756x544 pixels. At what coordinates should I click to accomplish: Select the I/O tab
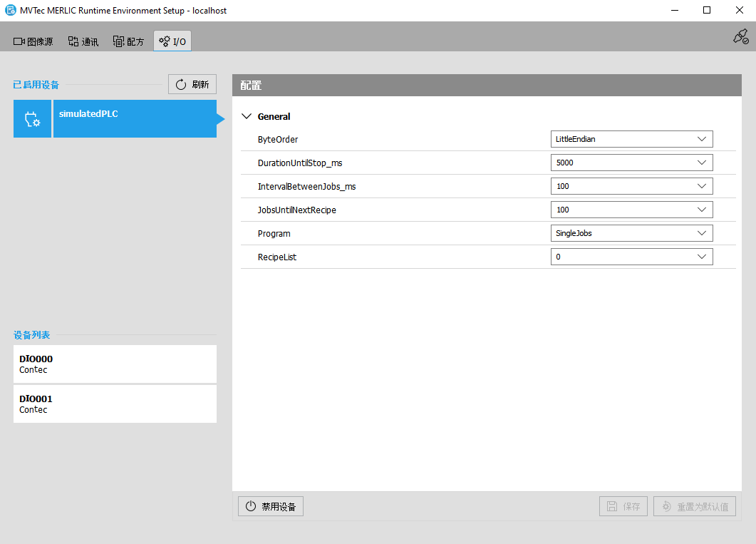click(x=172, y=41)
